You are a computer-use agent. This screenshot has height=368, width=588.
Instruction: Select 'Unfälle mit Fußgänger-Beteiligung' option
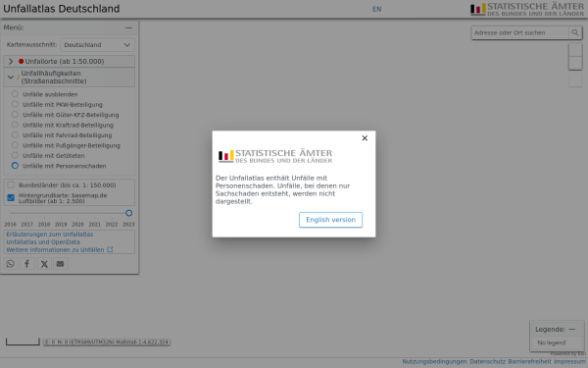point(15,145)
